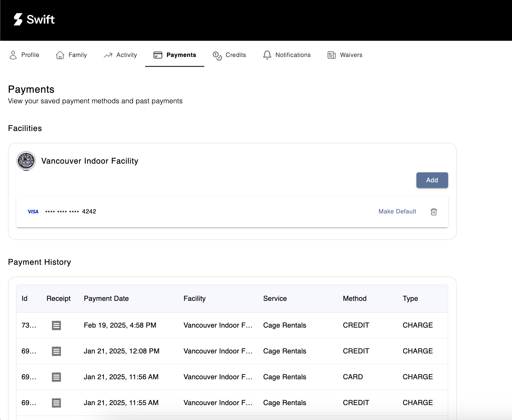
Task: Switch to the Family tab
Action: (71, 55)
